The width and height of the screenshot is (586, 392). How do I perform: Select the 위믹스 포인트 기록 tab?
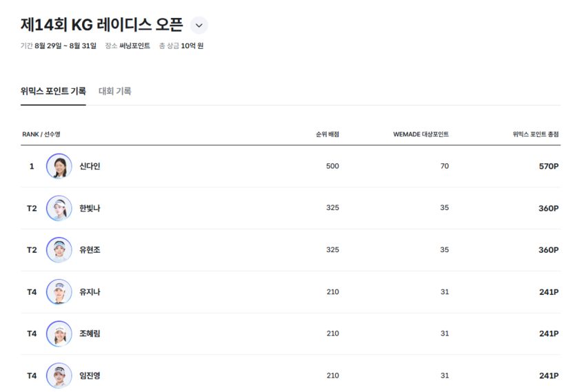click(x=53, y=91)
